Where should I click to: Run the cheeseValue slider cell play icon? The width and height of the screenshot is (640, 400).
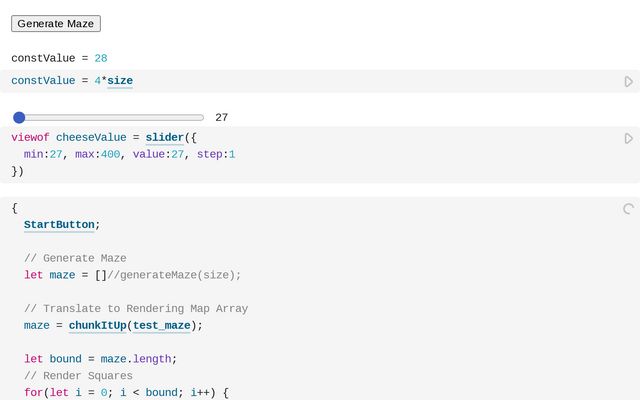tap(628, 138)
